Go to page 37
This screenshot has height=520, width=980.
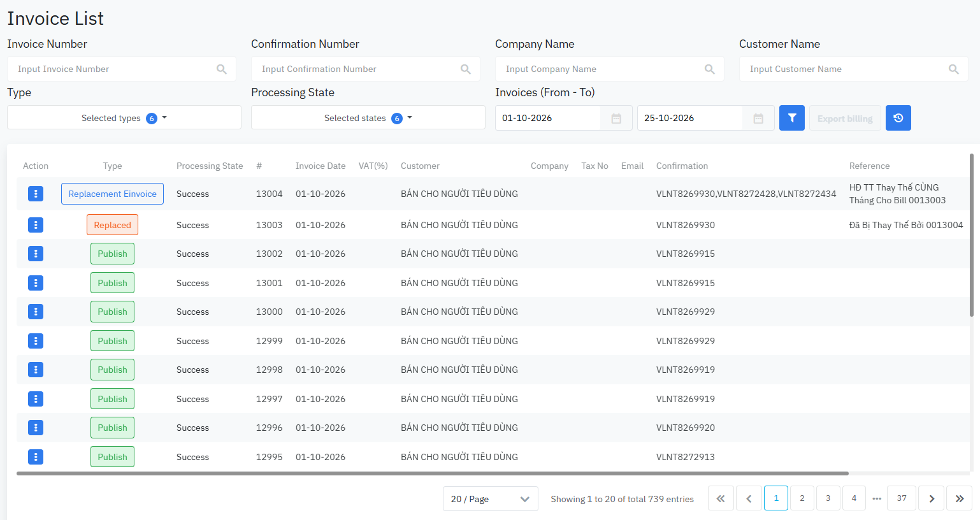coord(902,498)
